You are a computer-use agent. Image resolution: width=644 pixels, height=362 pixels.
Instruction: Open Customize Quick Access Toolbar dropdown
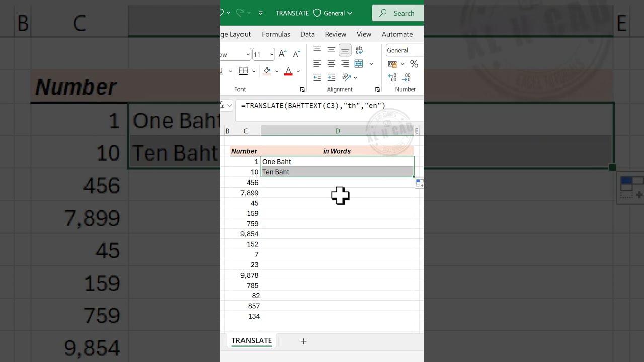pos(260,13)
